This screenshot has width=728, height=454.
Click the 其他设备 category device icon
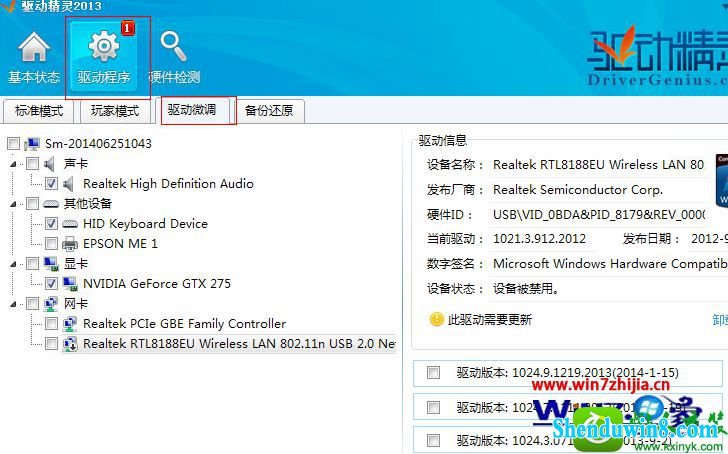(x=51, y=204)
